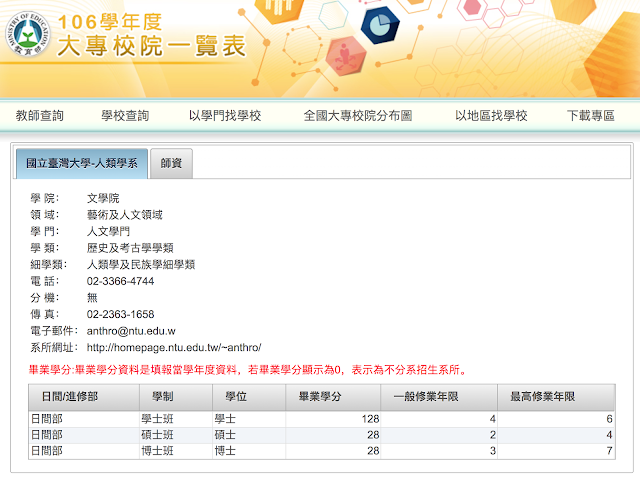Select 以學門找學校 in navigation
The image size is (640, 480).
pos(225,116)
